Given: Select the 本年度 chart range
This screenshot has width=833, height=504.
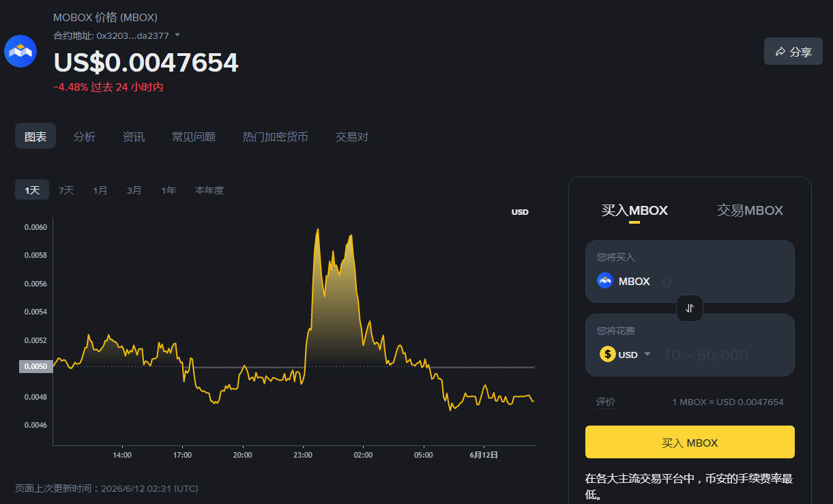Looking at the screenshot, I should 209,190.
